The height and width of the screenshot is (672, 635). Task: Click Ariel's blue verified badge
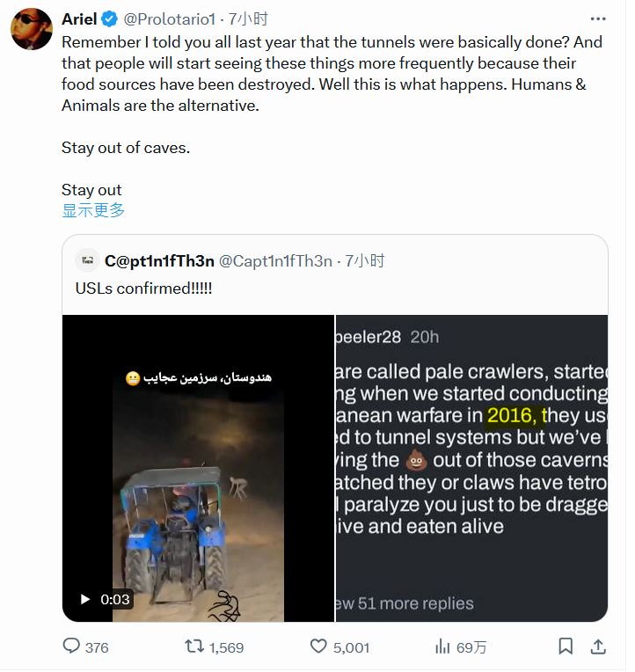[109, 18]
